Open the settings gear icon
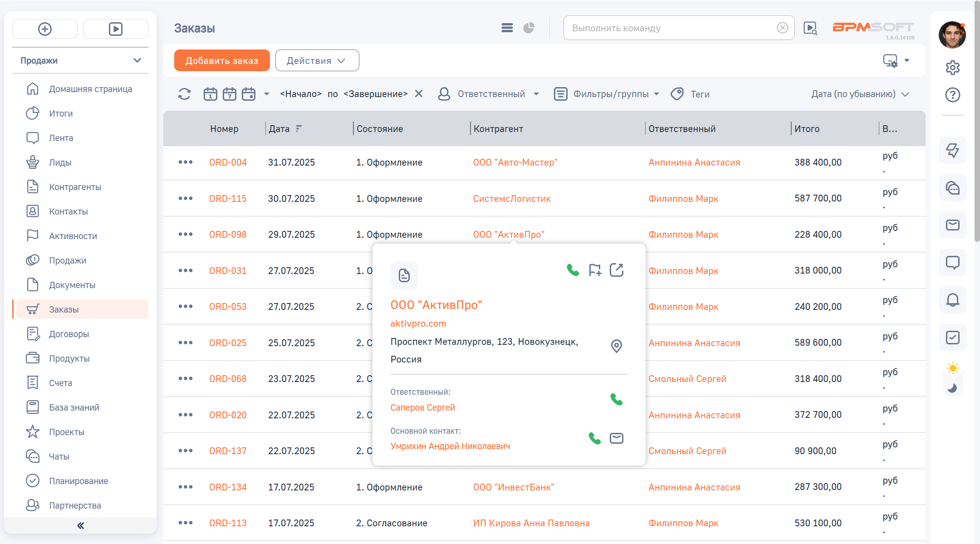Viewport: 980px width, 544px height. 953,68
